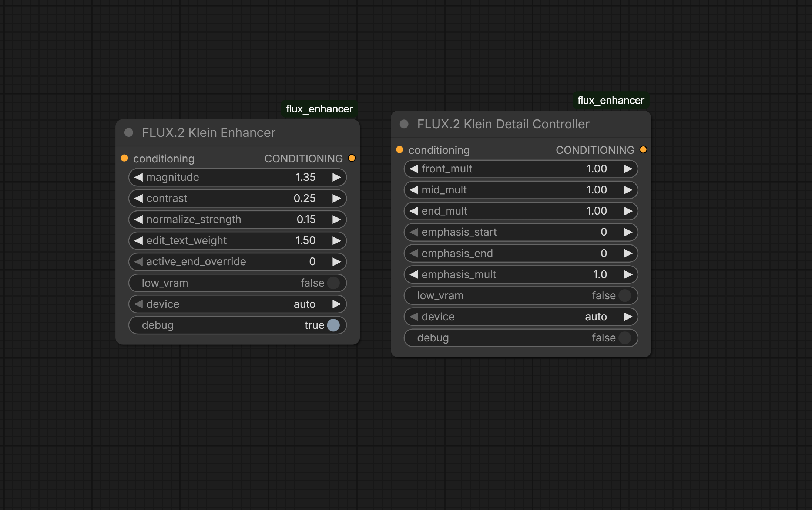Decrease front_mult with left arrow
This screenshot has width=812, height=510.
[414, 169]
